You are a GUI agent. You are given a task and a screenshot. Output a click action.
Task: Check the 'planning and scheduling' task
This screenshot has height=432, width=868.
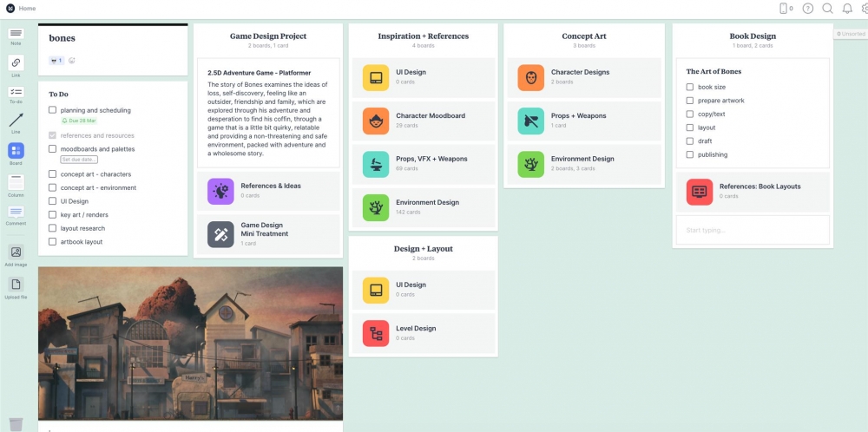pyautogui.click(x=53, y=110)
